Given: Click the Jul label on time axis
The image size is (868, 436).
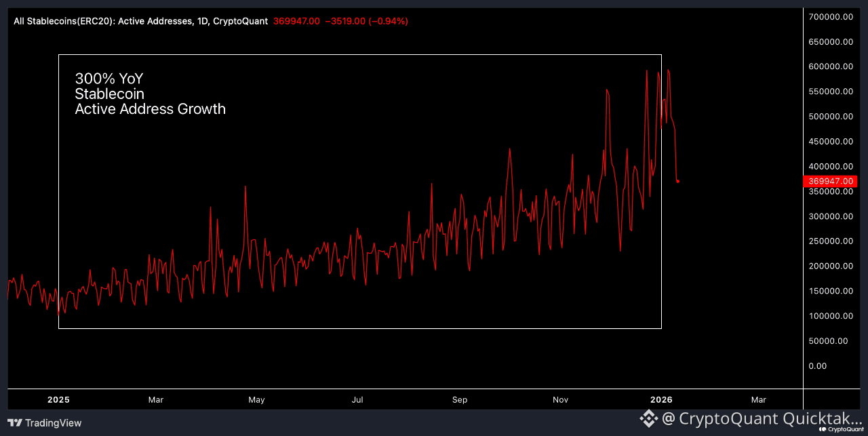Looking at the screenshot, I should coord(357,400).
